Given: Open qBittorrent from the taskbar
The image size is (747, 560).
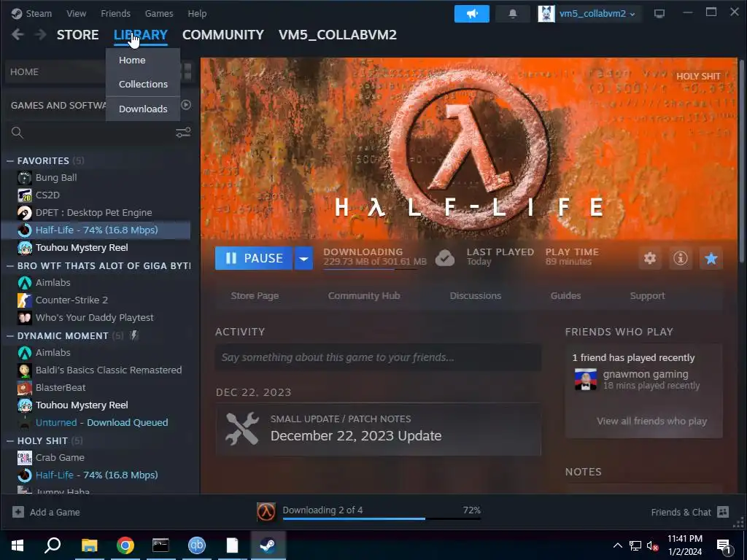Looking at the screenshot, I should [197, 545].
